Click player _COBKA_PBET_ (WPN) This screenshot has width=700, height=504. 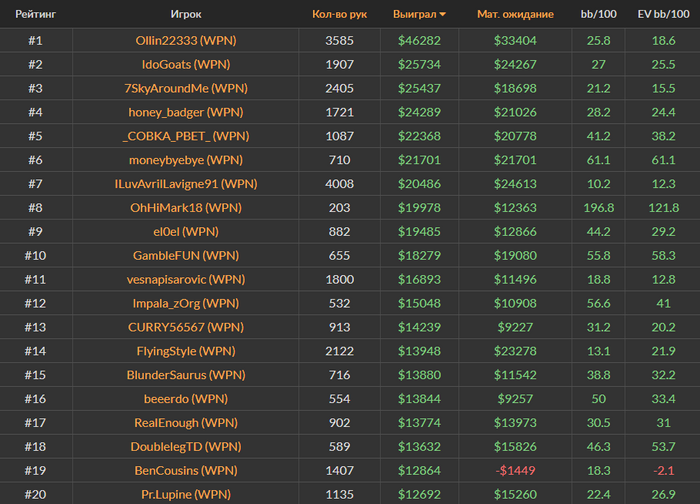187,137
